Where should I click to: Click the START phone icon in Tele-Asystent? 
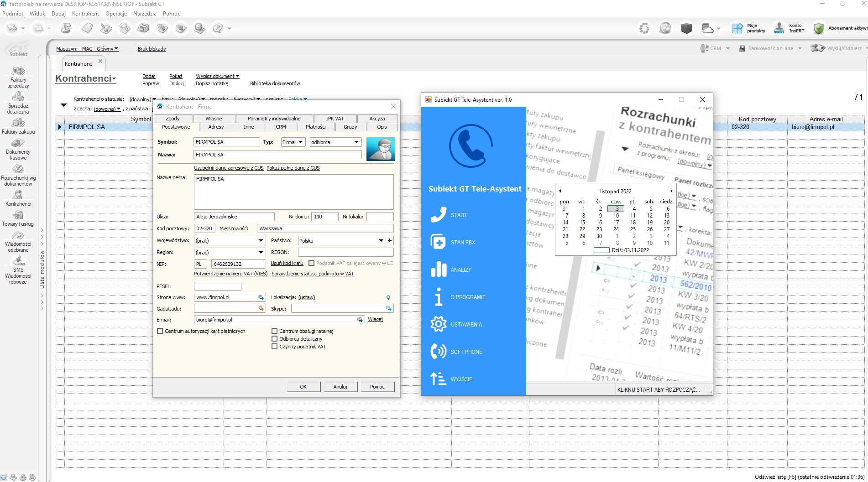tap(438, 215)
